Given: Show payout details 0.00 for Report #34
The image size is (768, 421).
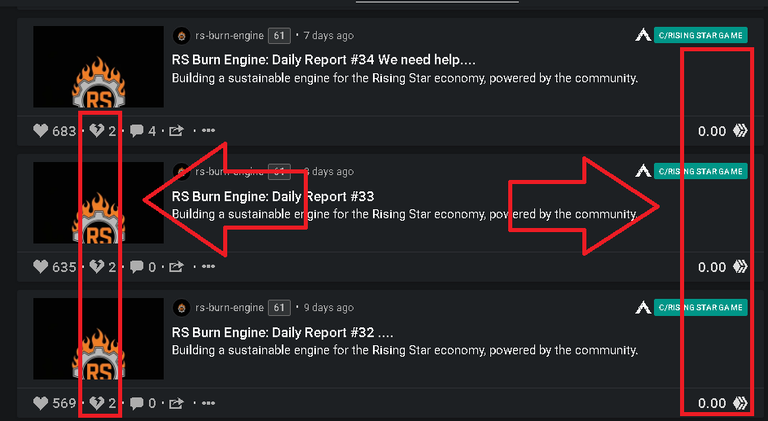Looking at the screenshot, I should pyautogui.click(x=712, y=131).
